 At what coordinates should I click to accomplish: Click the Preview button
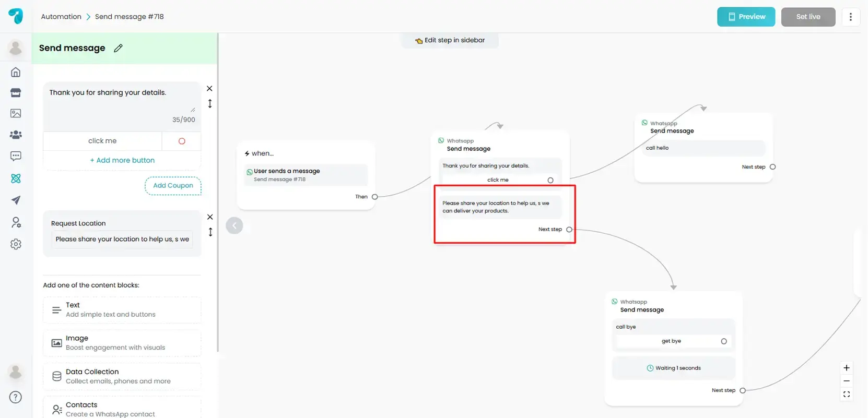[x=745, y=17]
